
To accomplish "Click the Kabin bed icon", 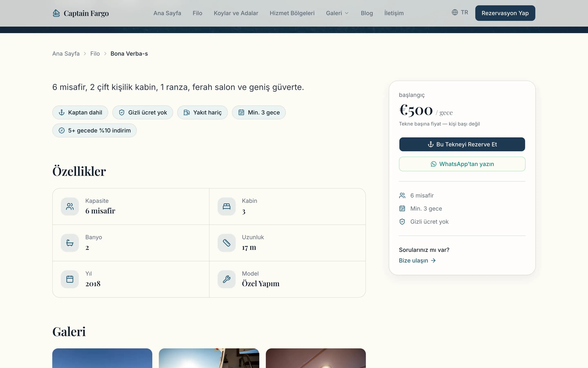I will tap(226, 206).
